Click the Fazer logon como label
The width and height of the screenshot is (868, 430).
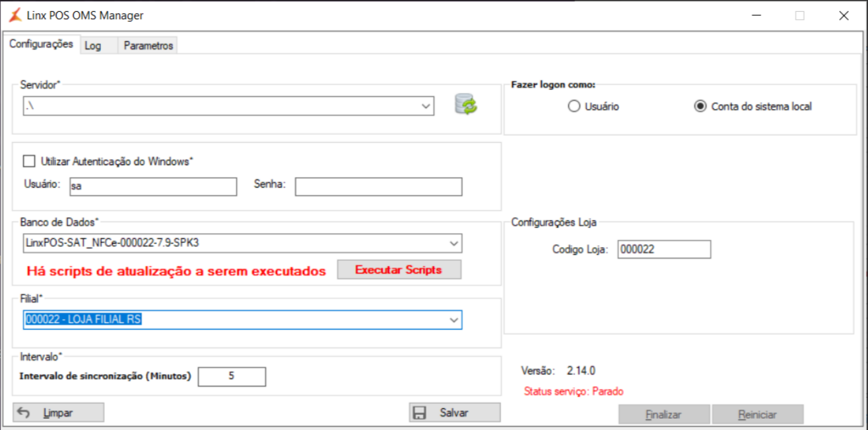[553, 85]
